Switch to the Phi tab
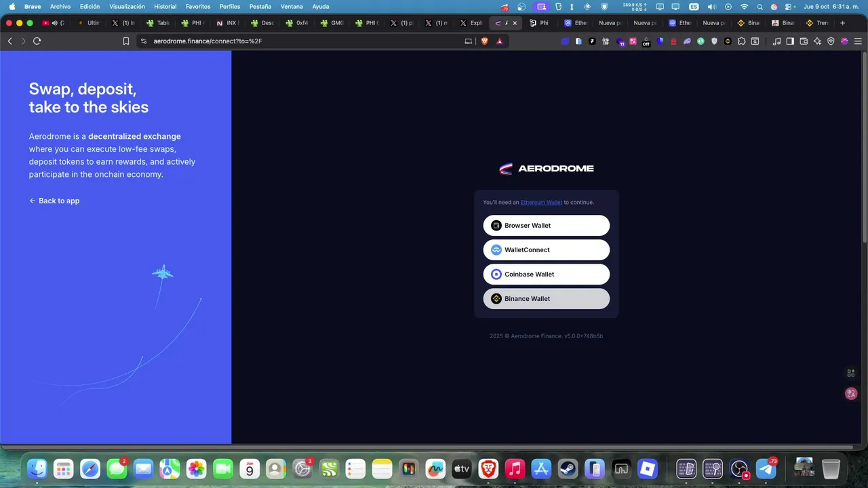868x488 pixels. tap(540, 22)
